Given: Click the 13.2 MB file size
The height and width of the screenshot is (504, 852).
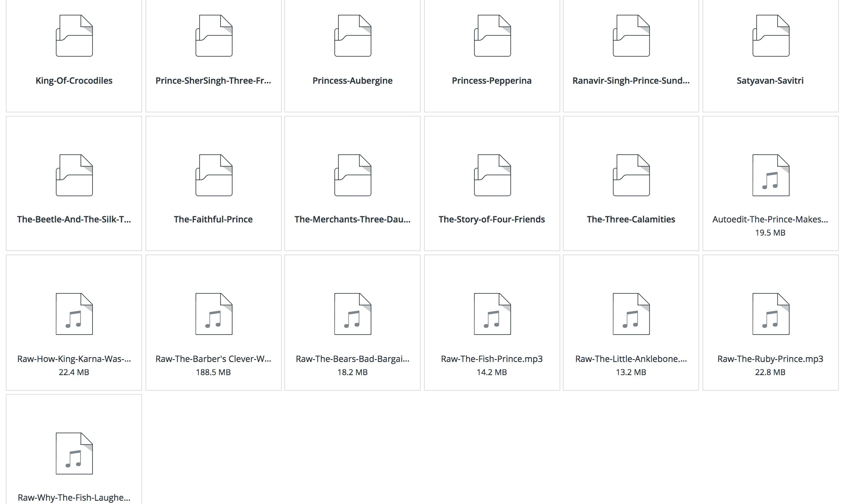Looking at the screenshot, I should click(x=631, y=372).
